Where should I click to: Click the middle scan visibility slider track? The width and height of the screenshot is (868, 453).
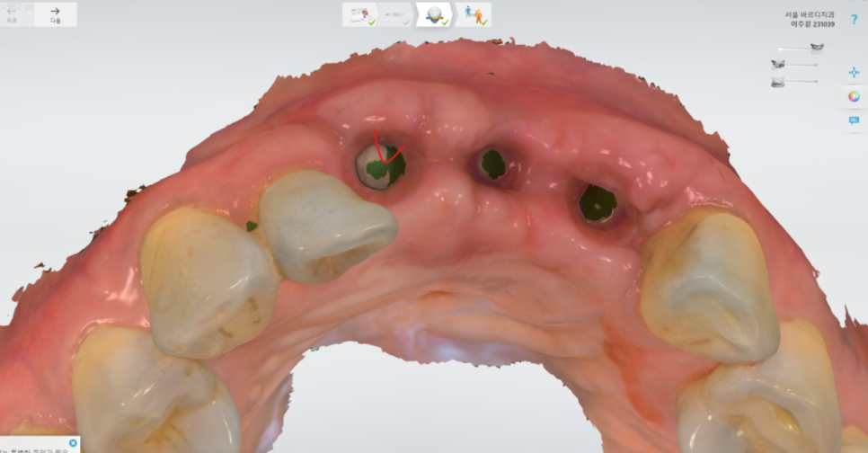(x=802, y=65)
